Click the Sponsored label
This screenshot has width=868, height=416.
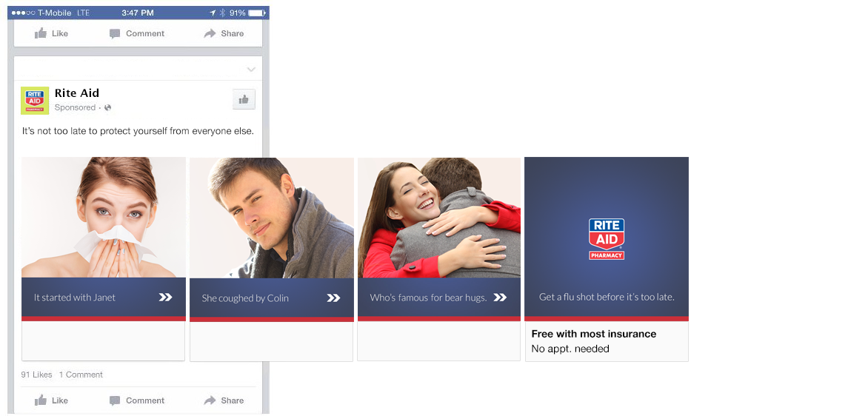coord(76,107)
